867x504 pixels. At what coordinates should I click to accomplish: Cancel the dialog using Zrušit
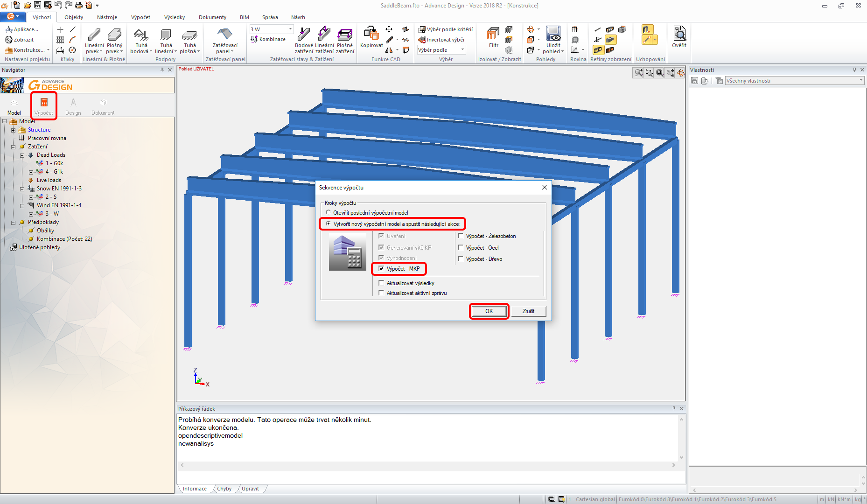pos(528,311)
